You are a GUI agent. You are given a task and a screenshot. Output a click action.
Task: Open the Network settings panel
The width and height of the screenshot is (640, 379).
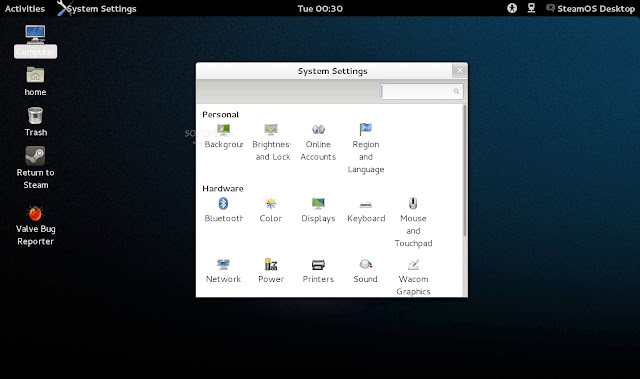[x=223, y=271]
